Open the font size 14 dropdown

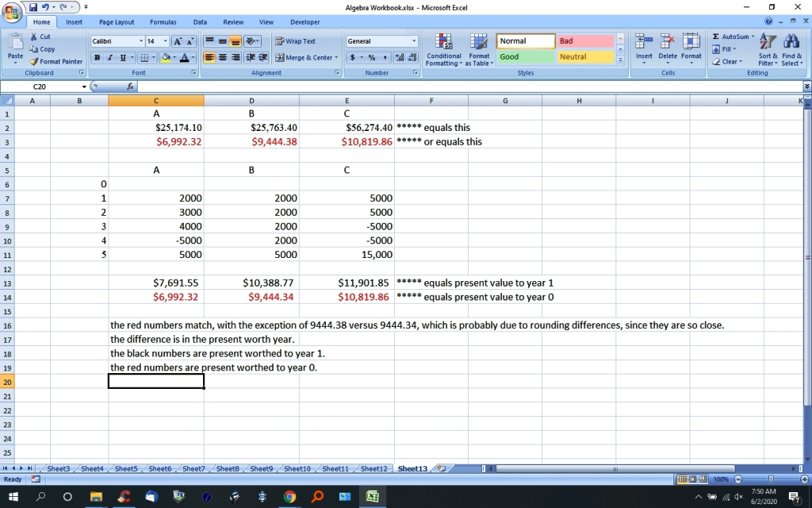click(x=165, y=41)
